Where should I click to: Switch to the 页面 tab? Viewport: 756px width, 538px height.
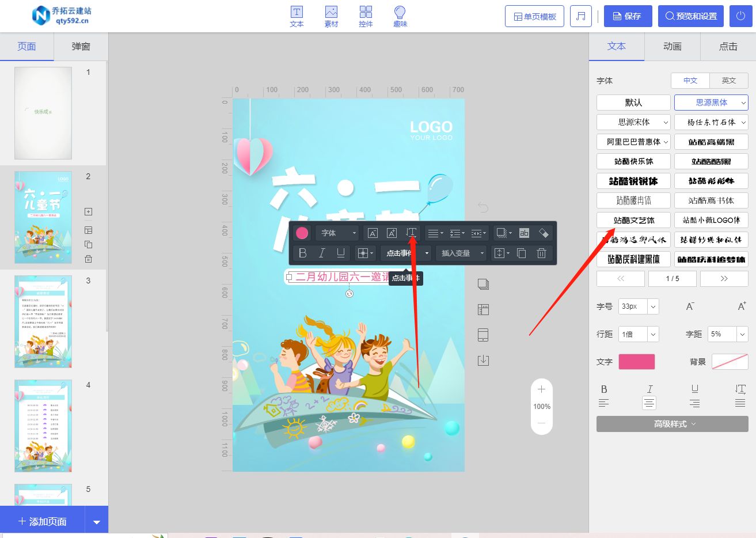click(26, 47)
